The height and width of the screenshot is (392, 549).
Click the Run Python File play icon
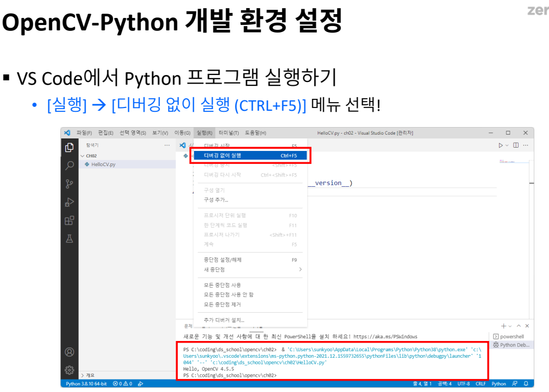tap(501, 145)
